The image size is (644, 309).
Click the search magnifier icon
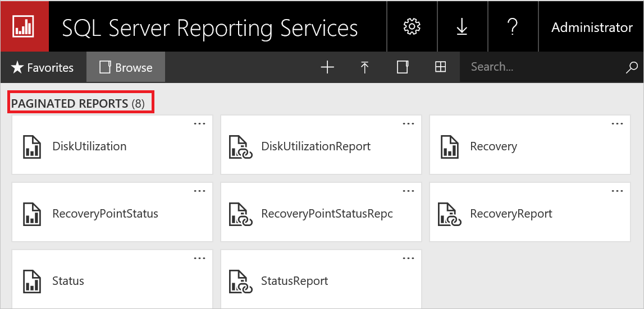[631, 67]
